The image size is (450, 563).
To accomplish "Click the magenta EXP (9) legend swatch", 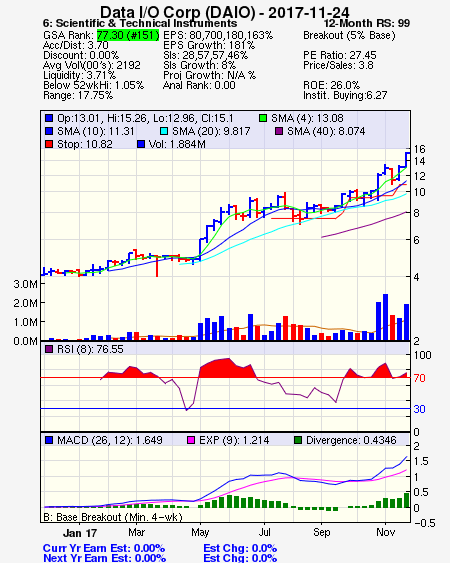I will [191, 440].
